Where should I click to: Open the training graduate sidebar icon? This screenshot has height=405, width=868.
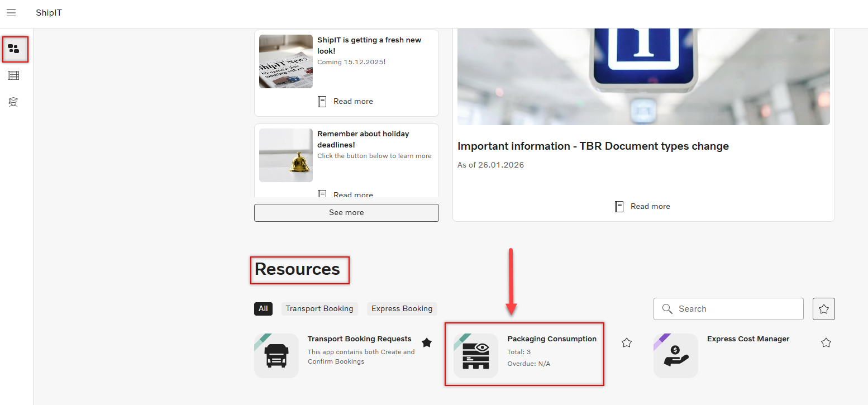[13, 102]
